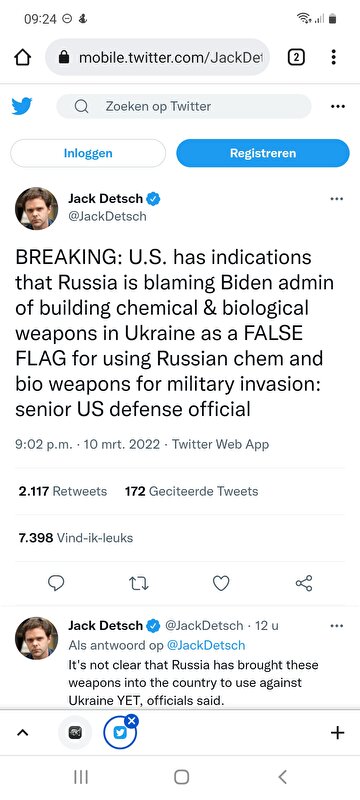Tap the retweet arrows icon
This screenshot has width=360, height=800.
(x=139, y=583)
